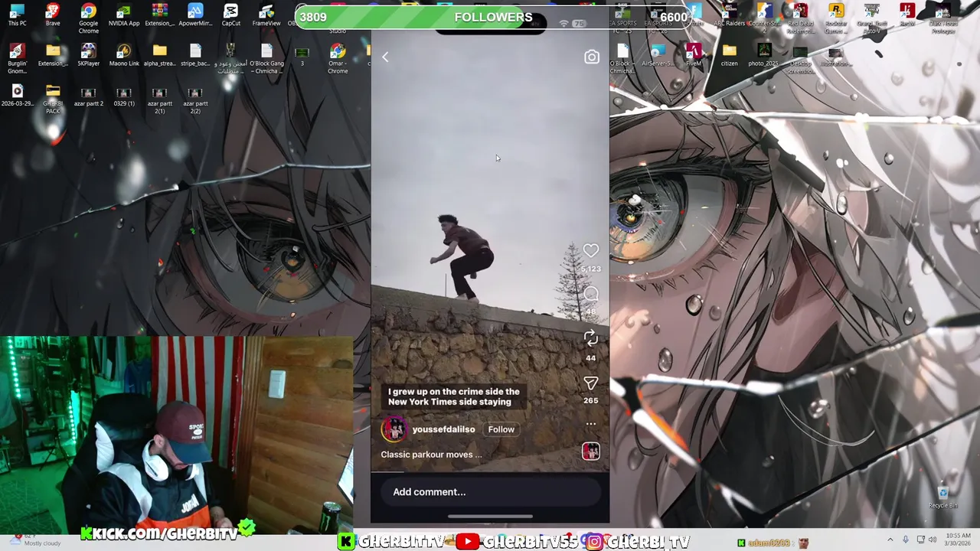Open alpha_strea... folder

tap(159, 55)
